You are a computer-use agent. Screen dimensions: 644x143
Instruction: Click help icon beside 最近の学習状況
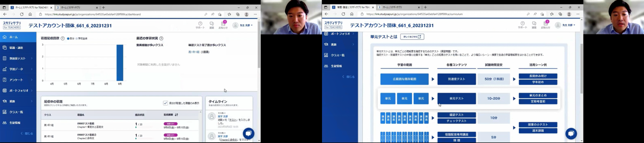coord(161,38)
